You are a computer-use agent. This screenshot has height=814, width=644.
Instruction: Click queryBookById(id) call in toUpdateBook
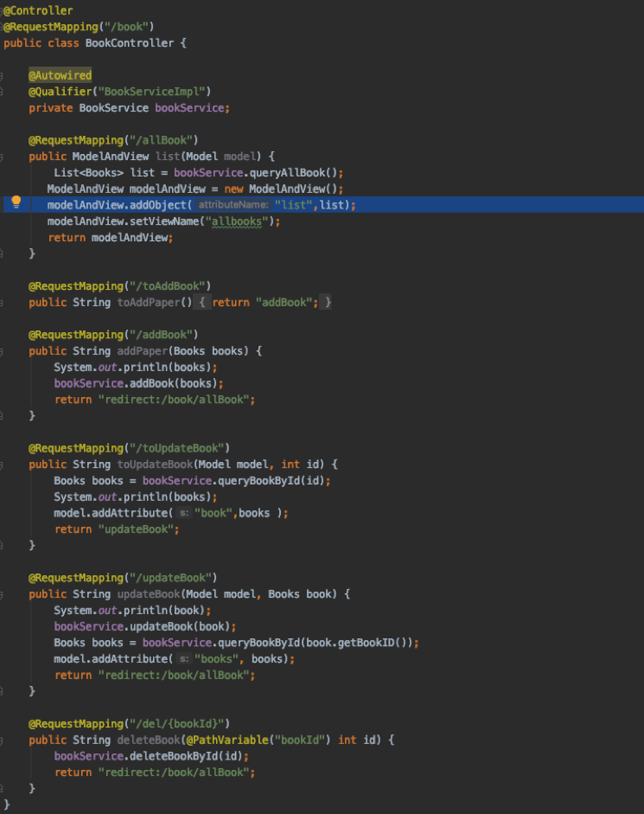pyautogui.click(x=271, y=481)
